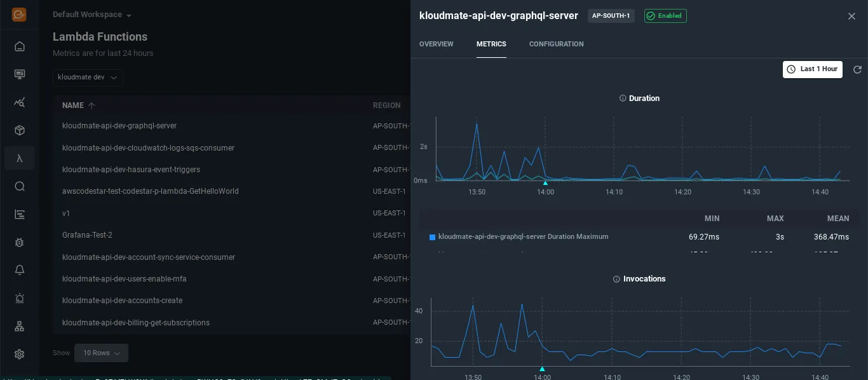Open the v1 function row

(232, 214)
